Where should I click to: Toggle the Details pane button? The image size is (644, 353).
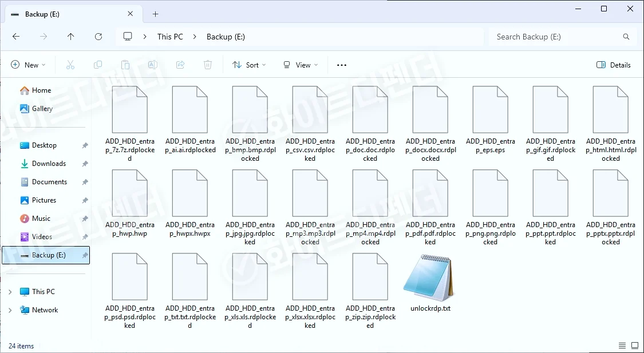614,65
